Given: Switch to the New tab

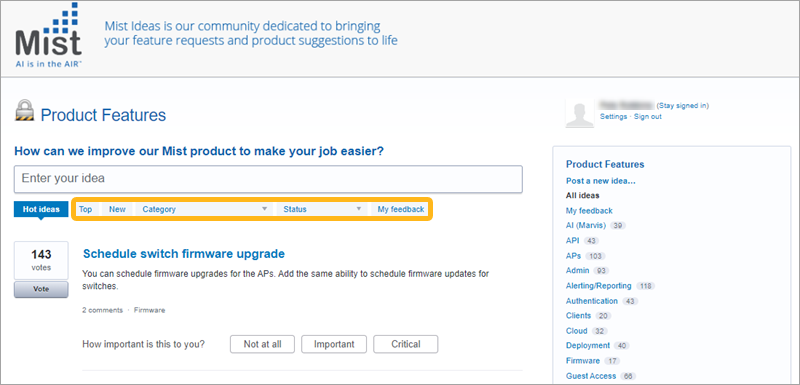Looking at the screenshot, I should tap(117, 209).
